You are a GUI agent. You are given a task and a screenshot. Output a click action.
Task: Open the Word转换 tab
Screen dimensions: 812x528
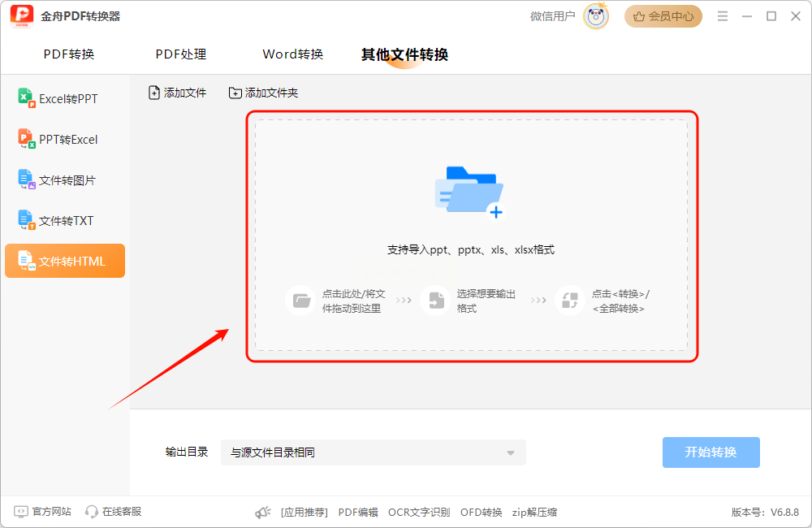click(x=292, y=54)
